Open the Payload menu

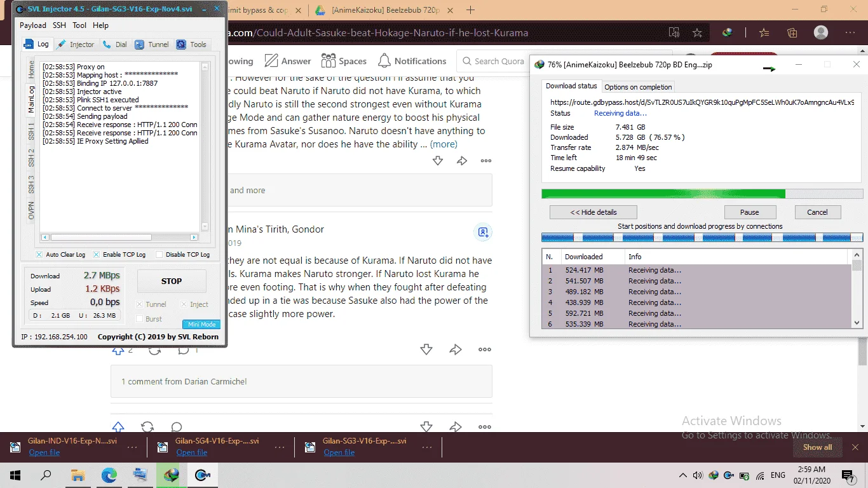pos(33,25)
